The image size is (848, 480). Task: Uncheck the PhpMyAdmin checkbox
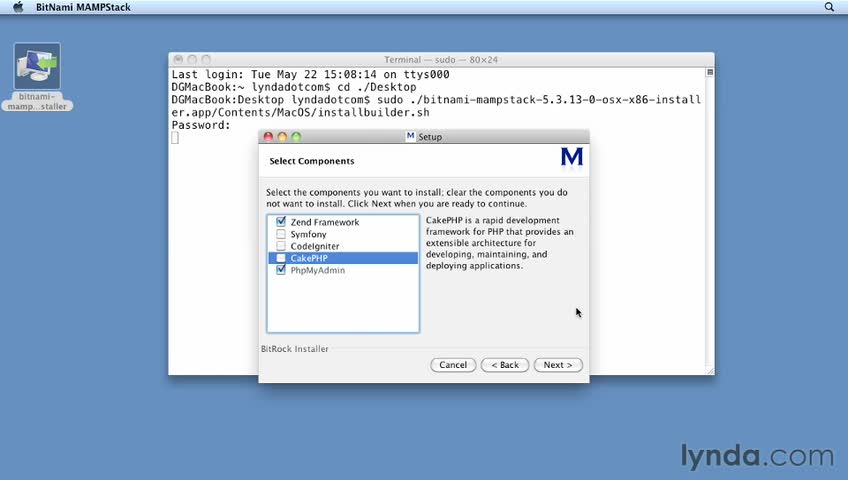(x=281, y=270)
